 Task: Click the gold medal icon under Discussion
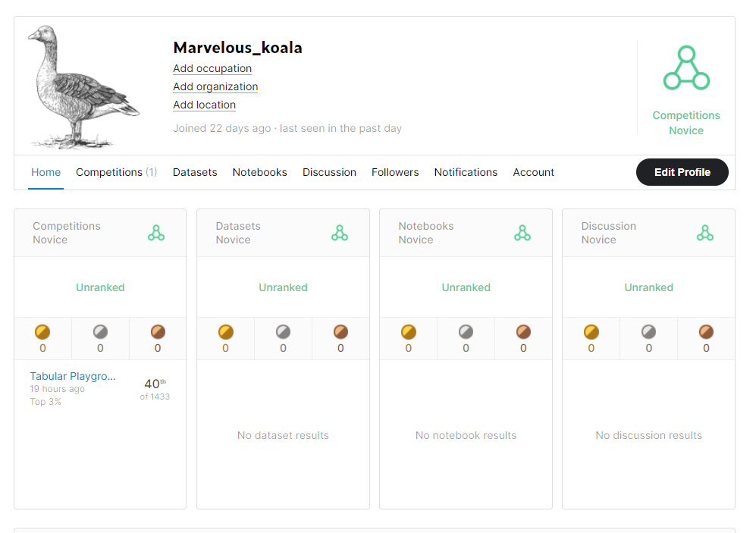(591, 331)
